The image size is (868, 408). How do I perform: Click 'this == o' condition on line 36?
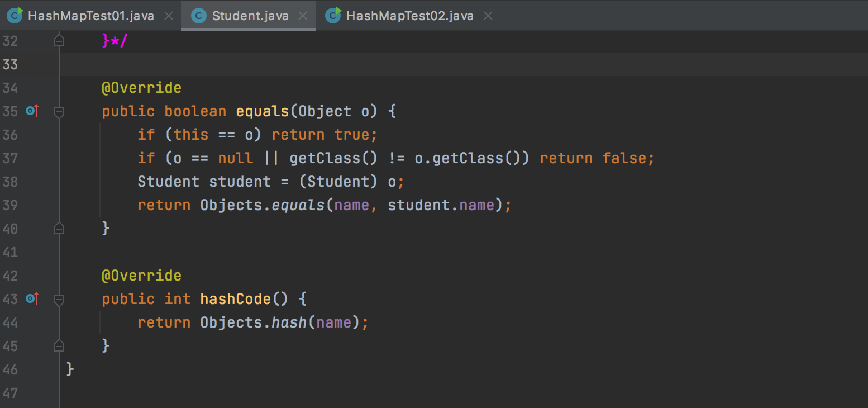[213, 135]
